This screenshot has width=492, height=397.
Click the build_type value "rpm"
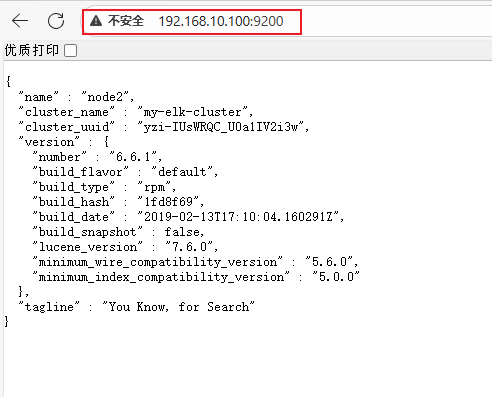[154, 187]
